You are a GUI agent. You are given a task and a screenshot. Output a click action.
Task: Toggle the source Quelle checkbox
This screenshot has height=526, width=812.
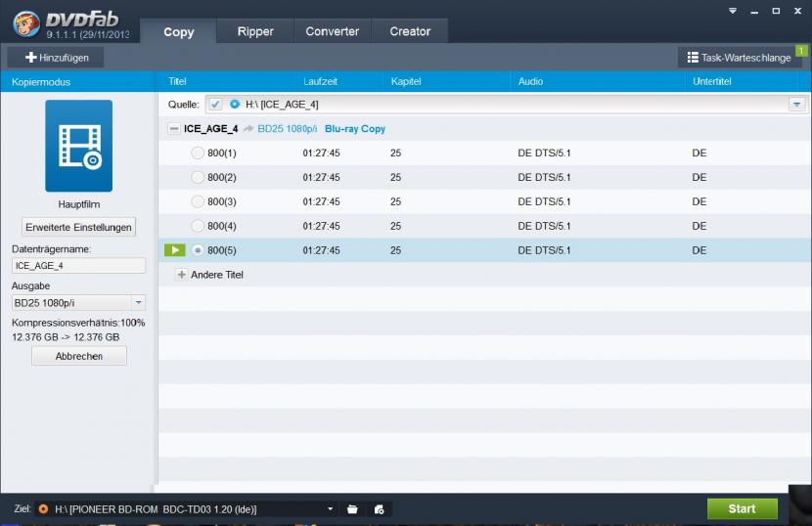tap(215, 104)
